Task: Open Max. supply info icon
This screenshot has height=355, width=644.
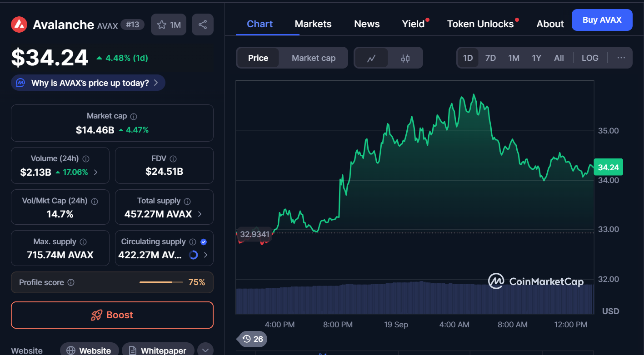Action: (83, 242)
